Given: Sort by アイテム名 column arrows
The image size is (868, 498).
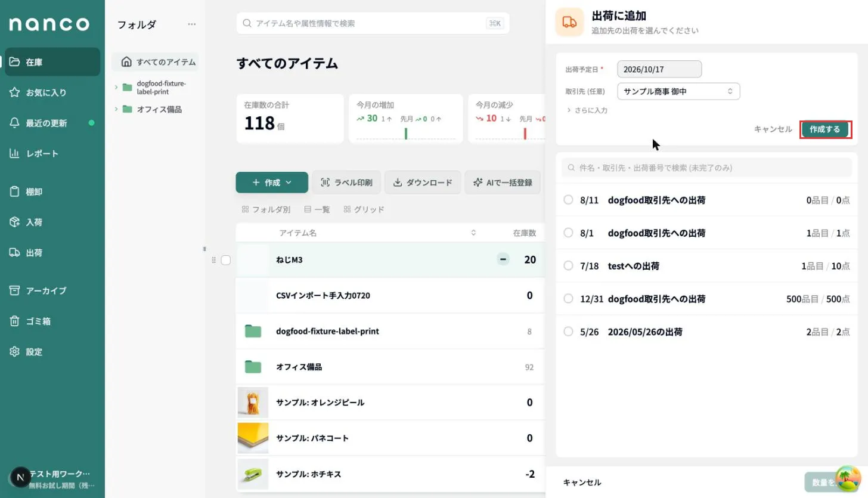Looking at the screenshot, I should 473,233.
